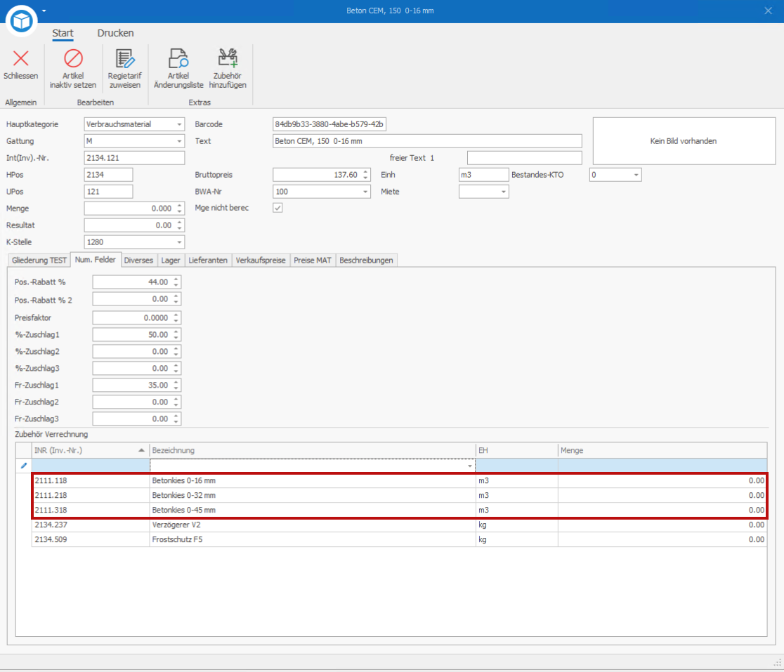Click the Menge column header in grid
784x672 pixels.
[x=662, y=450]
